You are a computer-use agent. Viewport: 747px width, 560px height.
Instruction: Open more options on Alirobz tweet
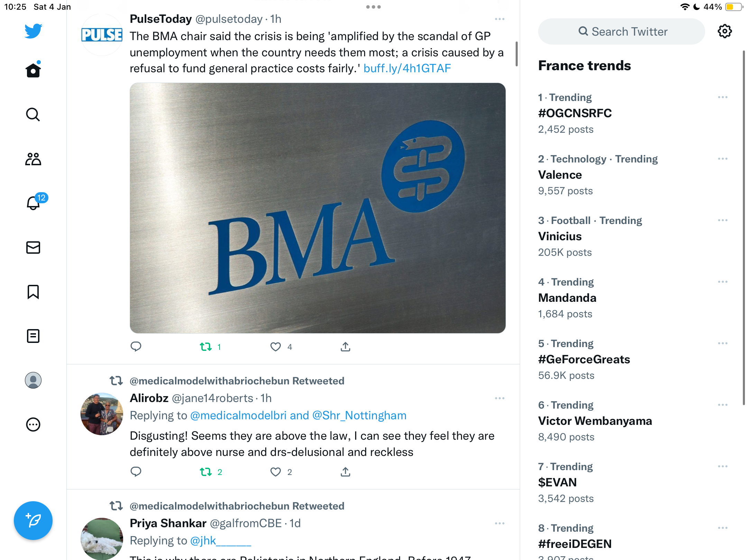click(x=499, y=398)
